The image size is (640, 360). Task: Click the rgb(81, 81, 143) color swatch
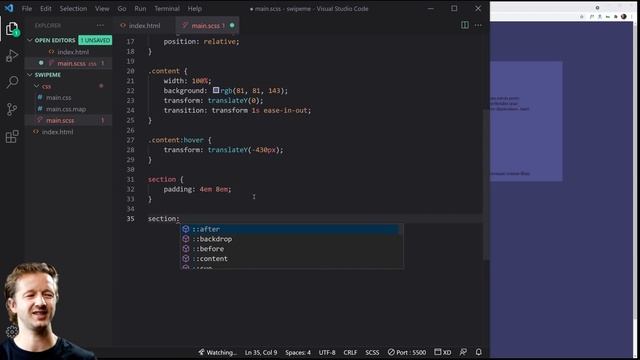tap(216, 90)
